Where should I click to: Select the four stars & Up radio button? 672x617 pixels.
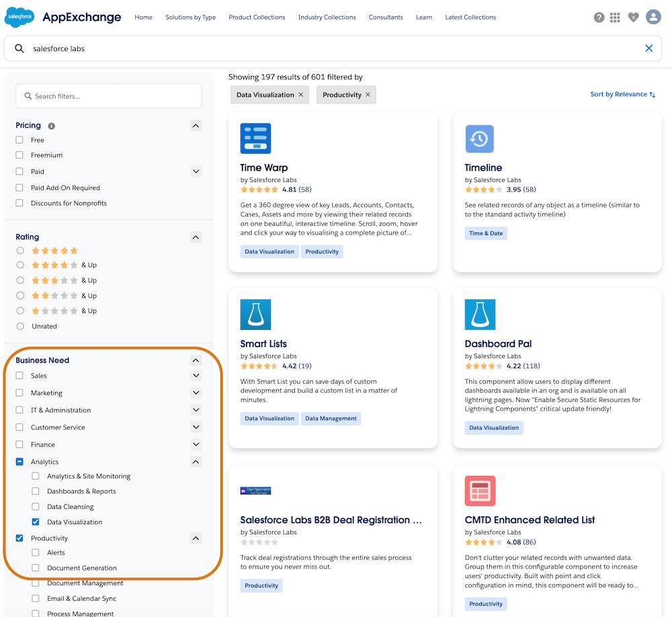click(x=20, y=265)
